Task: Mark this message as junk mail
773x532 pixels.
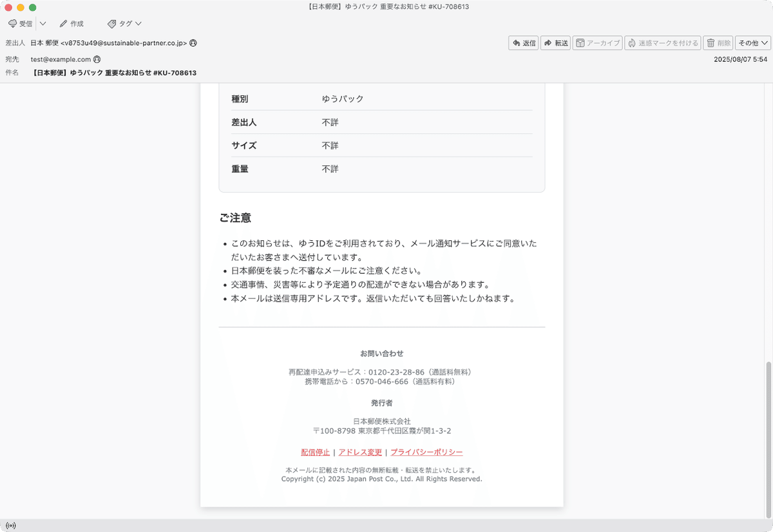Action: [x=662, y=43]
